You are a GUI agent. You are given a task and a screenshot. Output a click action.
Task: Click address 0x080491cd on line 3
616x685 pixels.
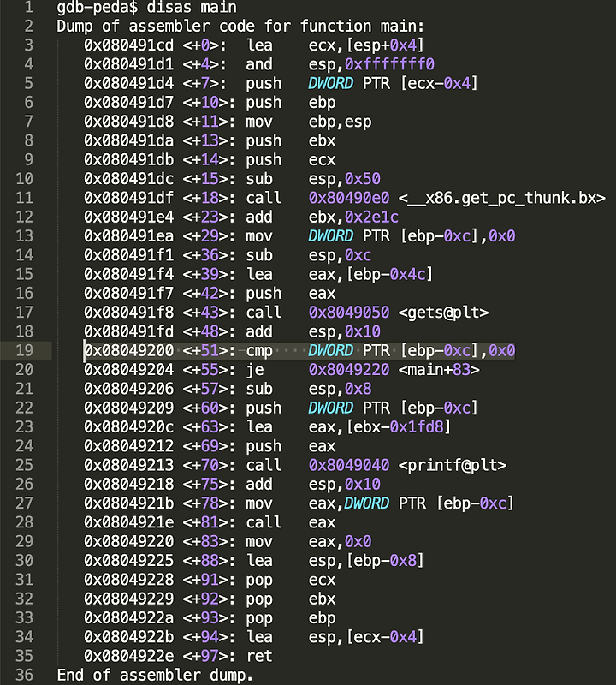coord(129,45)
